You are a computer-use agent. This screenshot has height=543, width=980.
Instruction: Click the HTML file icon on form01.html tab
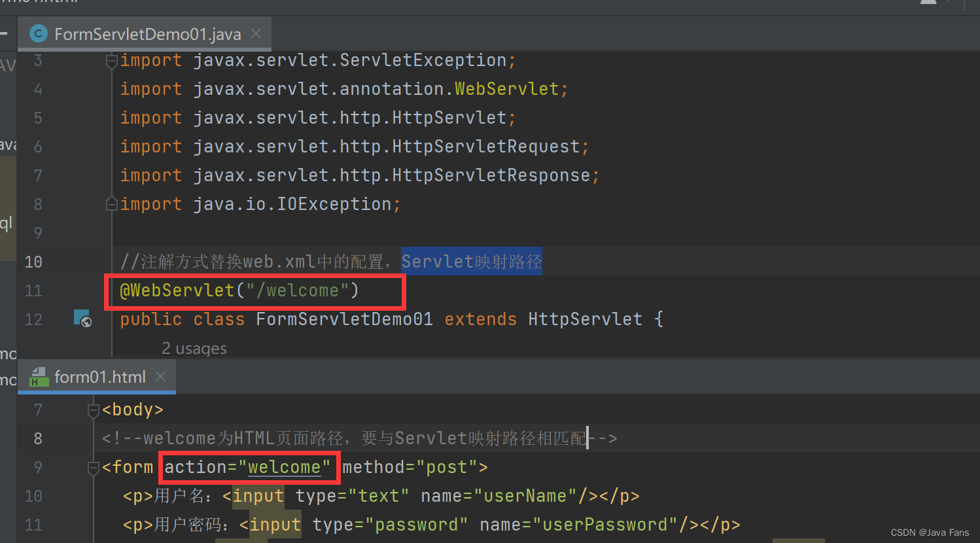coord(39,377)
